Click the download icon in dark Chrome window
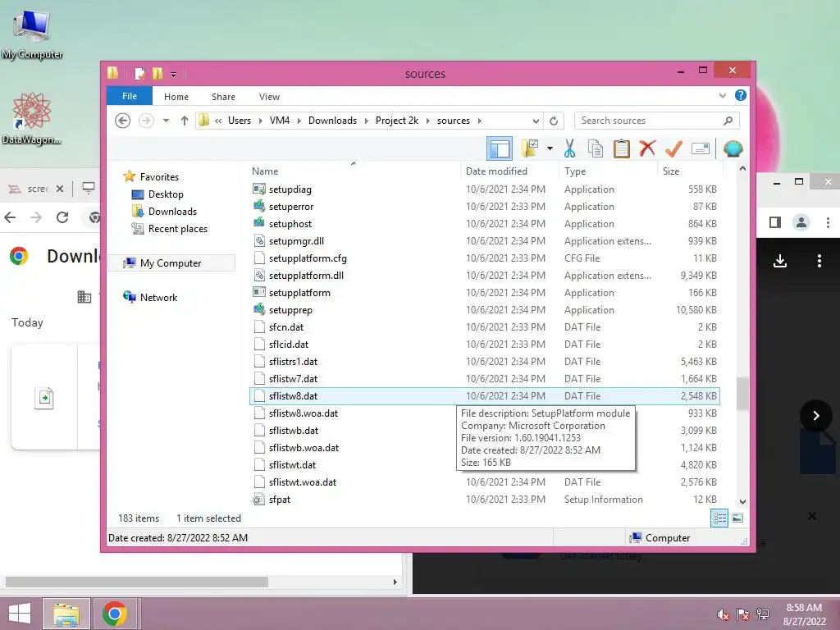The width and height of the screenshot is (840, 630). pos(780,261)
